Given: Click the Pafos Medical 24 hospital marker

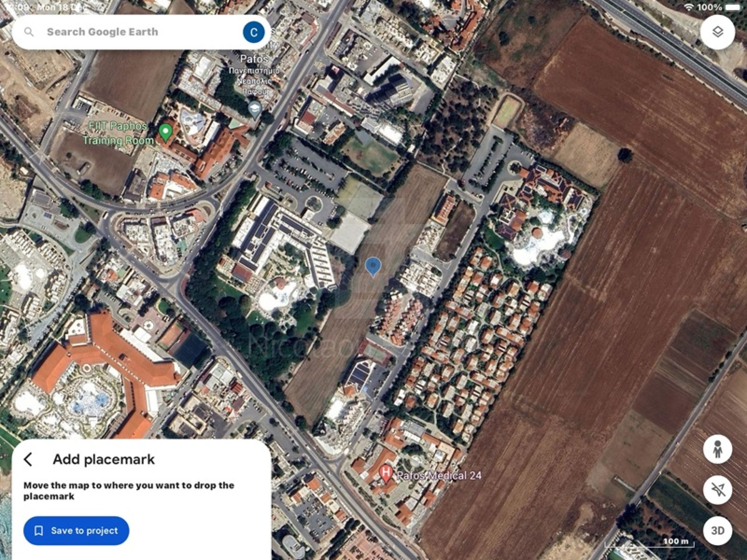Looking at the screenshot, I should click(x=386, y=474).
